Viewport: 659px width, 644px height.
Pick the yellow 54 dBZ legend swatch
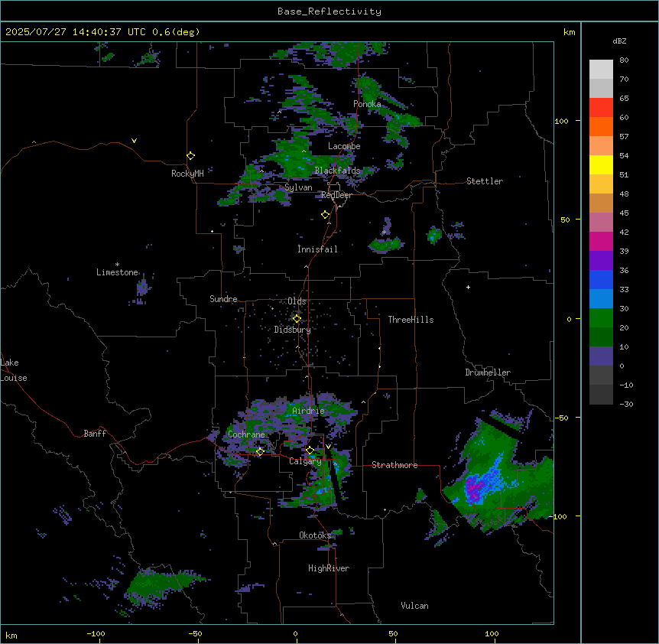(x=601, y=164)
